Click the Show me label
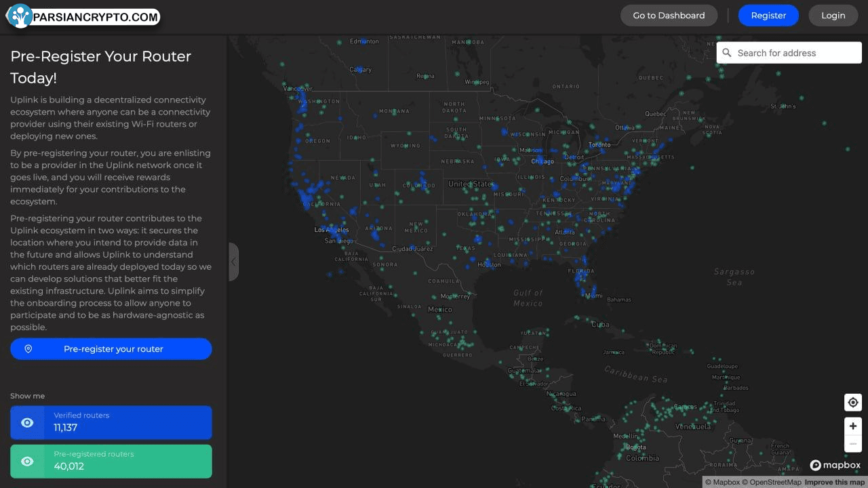 27,396
